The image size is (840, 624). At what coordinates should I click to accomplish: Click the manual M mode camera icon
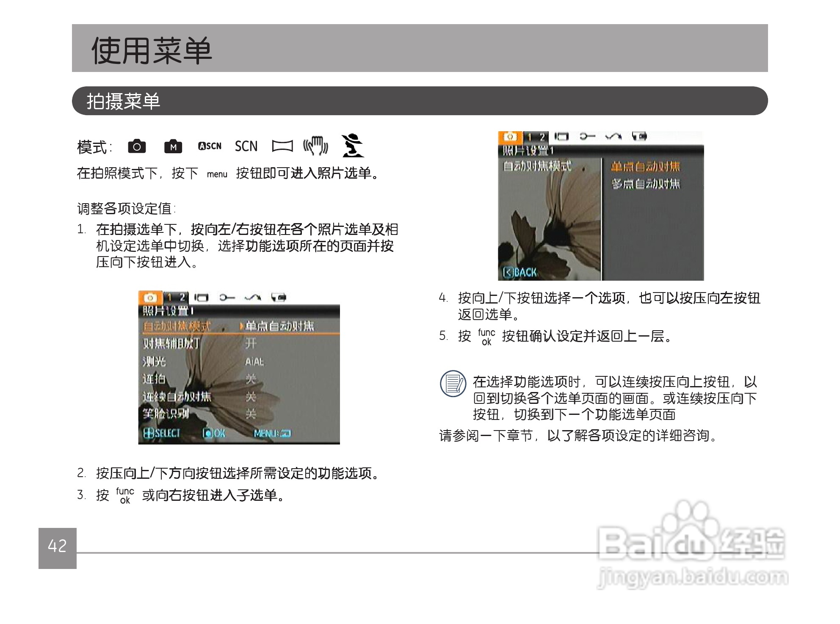[x=173, y=146]
